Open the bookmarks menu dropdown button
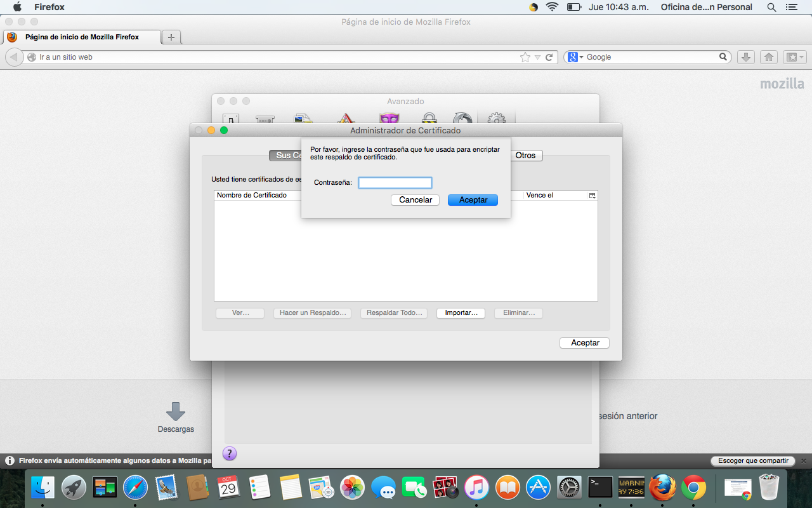Image resolution: width=812 pixels, height=508 pixels. 795,57
